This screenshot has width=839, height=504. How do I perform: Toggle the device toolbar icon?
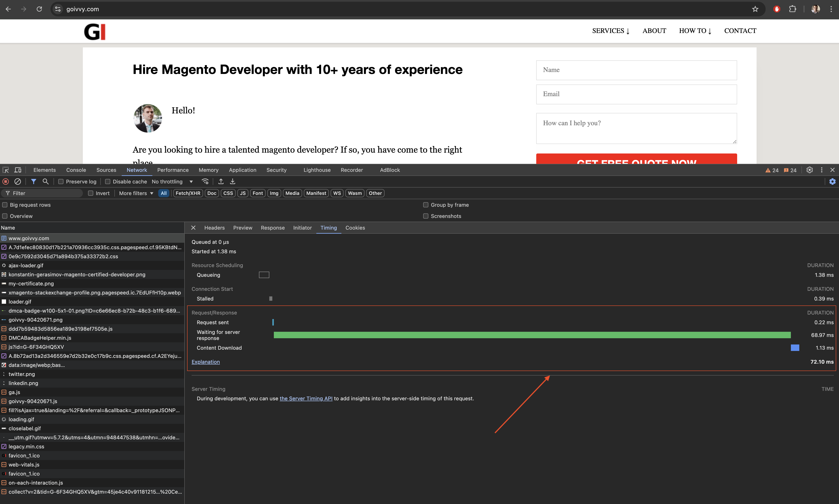(18, 170)
